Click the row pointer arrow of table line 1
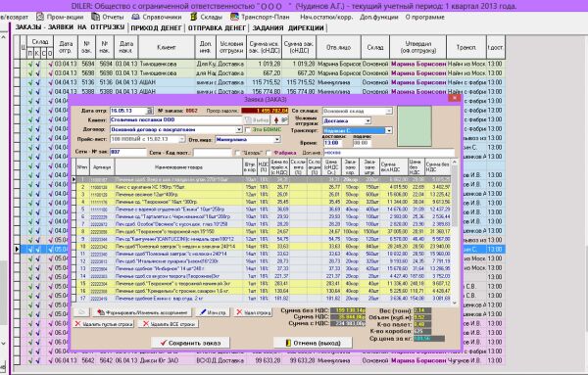This screenshot has height=375, width=588. tap(73, 180)
